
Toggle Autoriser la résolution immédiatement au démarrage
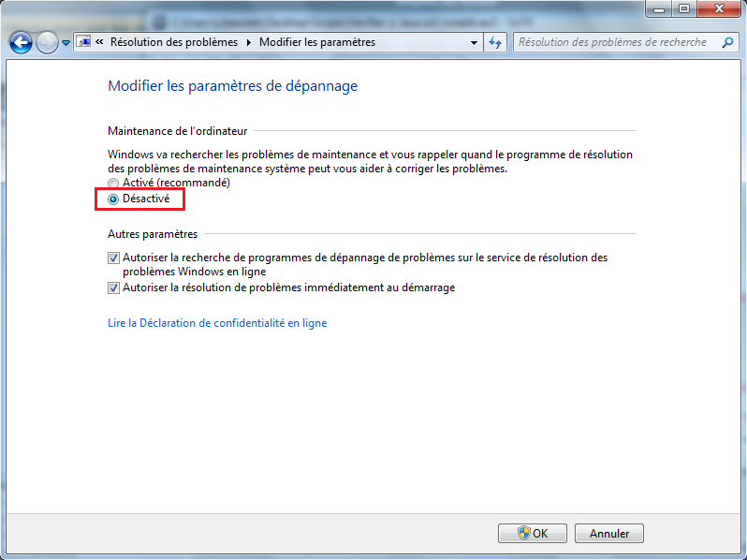point(113,288)
